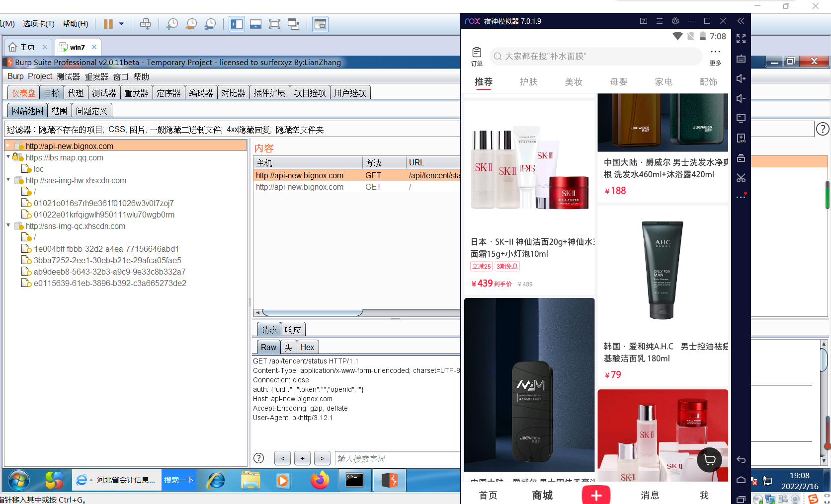Click the + search options button
The image size is (831, 504).
pos(302,458)
